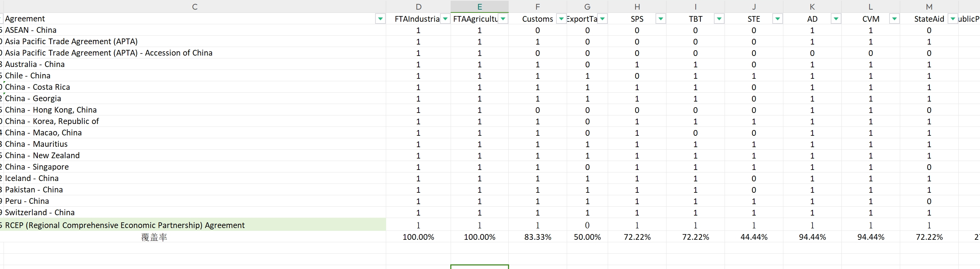This screenshot has width=980, height=269.
Task: Click the highlighted RCEP Agreement cell
Action: 195,225
